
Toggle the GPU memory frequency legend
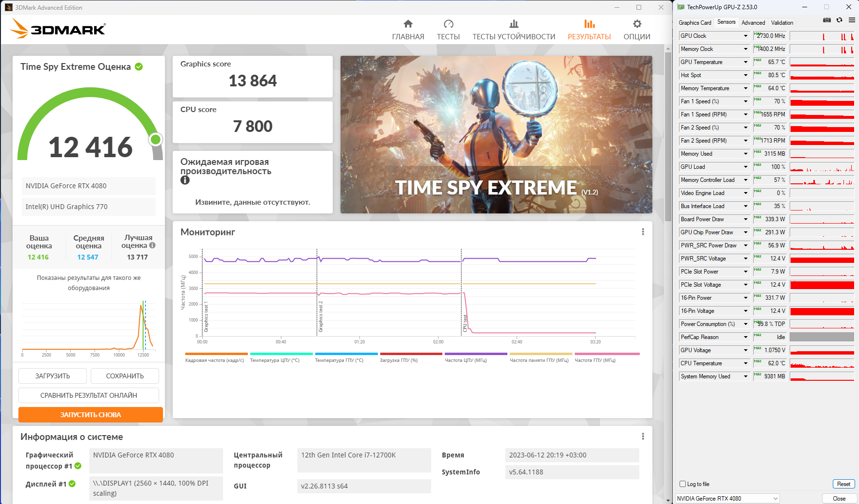[x=541, y=358]
